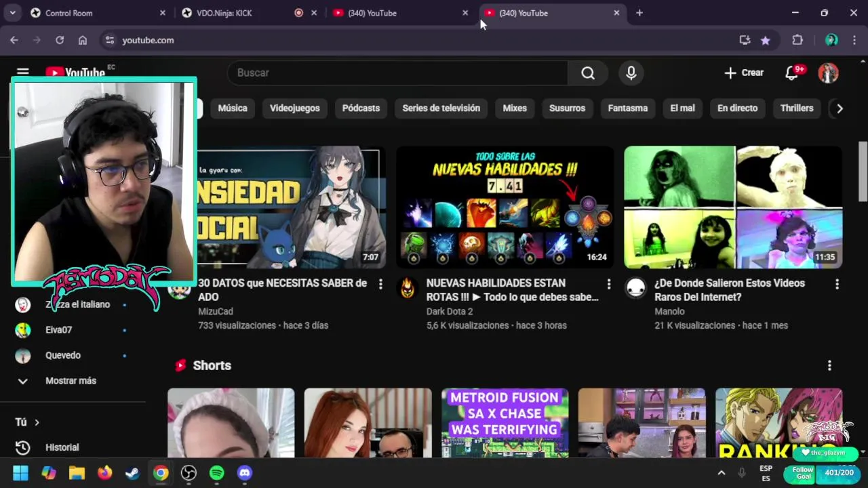Click the browser back arrow
Viewport: 868px width, 488px height.
point(14,40)
